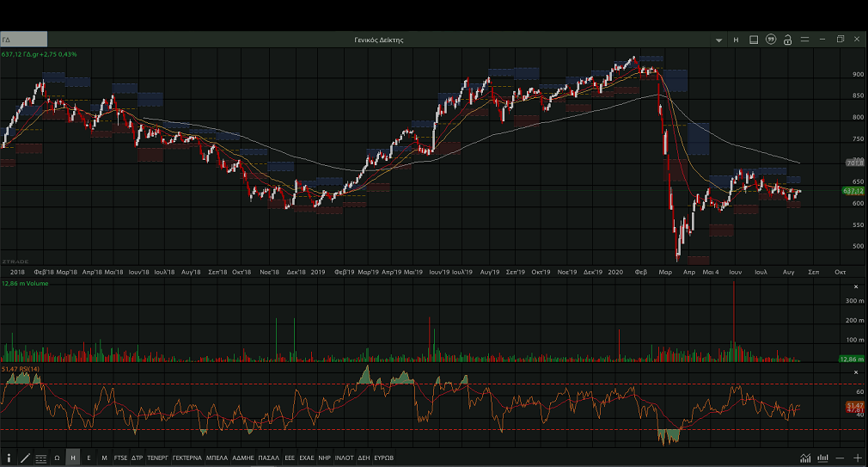The height and width of the screenshot is (467, 868).
Task: Open the indicators chart icon
Action: pos(805,458)
